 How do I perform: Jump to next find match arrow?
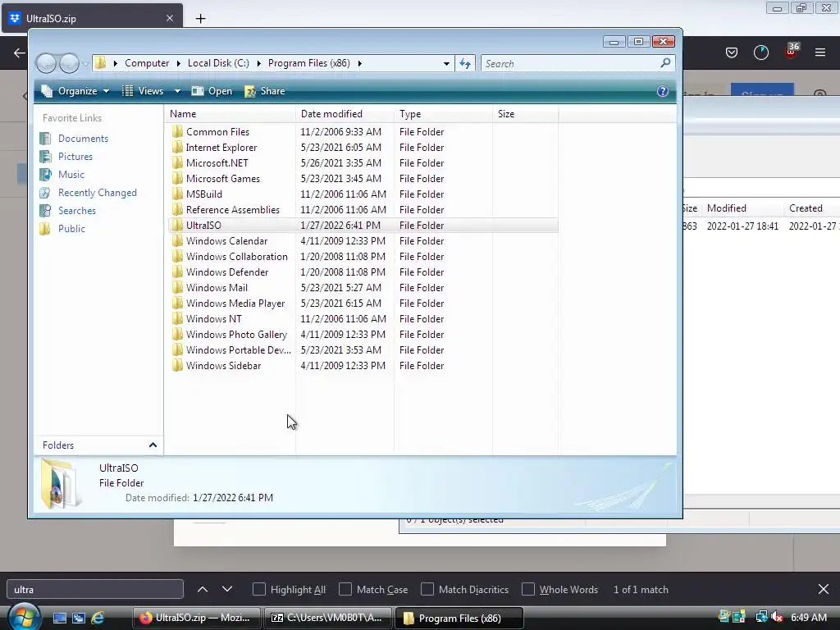click(227, 589)
